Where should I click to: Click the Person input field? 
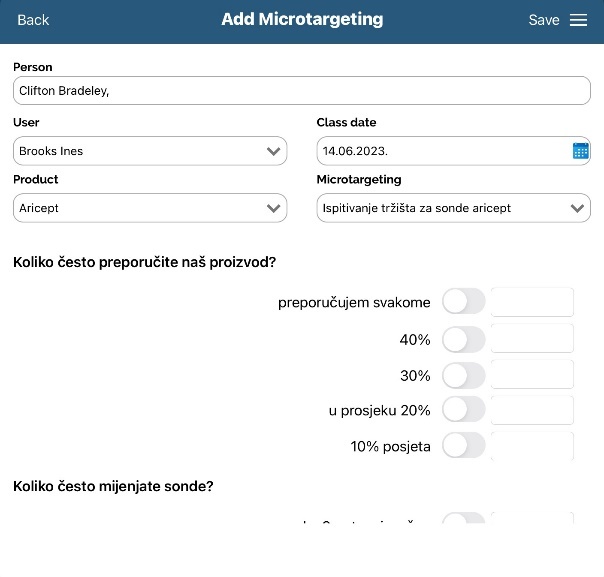(x=301, y=91)
